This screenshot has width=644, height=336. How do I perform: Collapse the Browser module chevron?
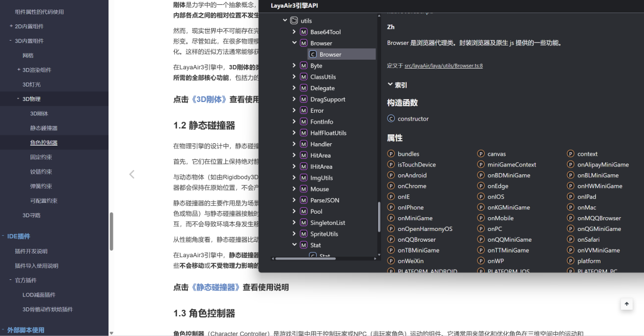coord(294,43)
